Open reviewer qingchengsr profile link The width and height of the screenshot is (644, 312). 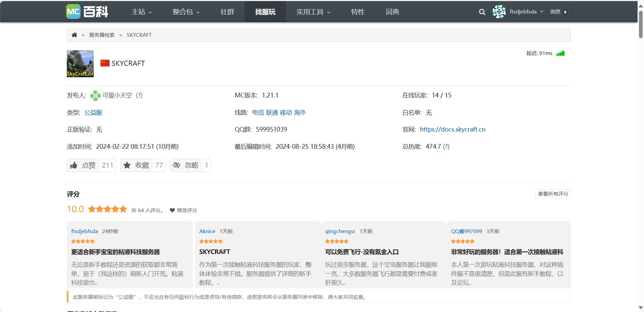point(340,231)
